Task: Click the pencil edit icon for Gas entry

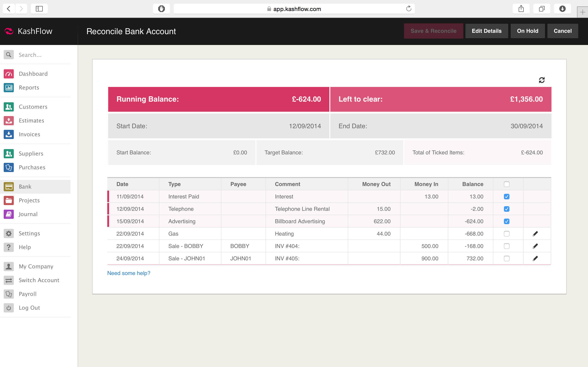Action: pyautogui.click(x=535, y=234)
